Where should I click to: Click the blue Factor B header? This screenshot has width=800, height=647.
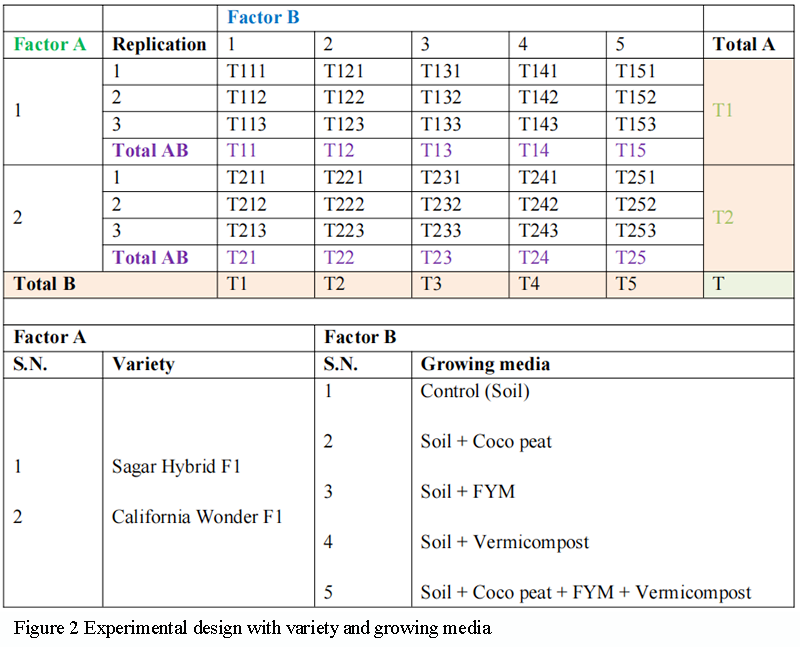point(263,17)
